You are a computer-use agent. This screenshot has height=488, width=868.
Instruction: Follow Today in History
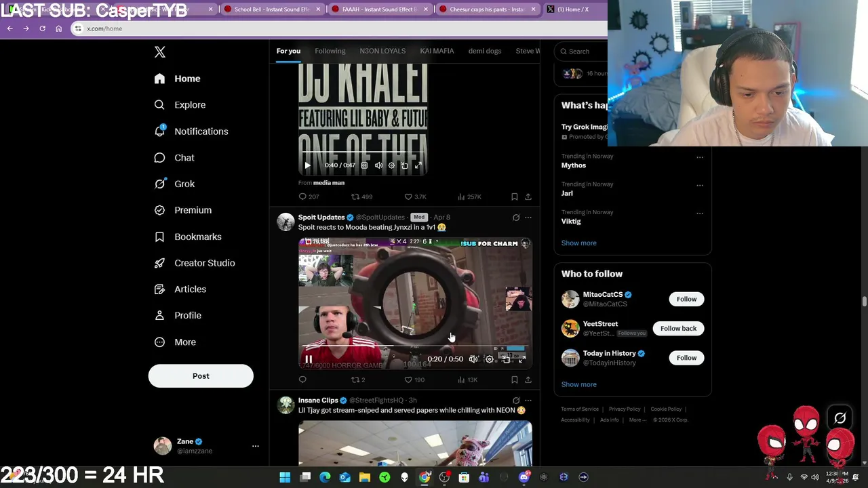(686, 358)
